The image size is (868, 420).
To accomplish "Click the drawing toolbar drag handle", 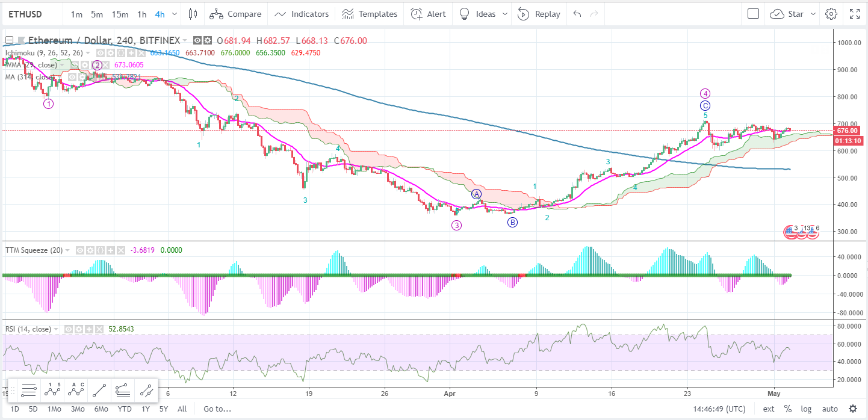I will tap(11, 391).
